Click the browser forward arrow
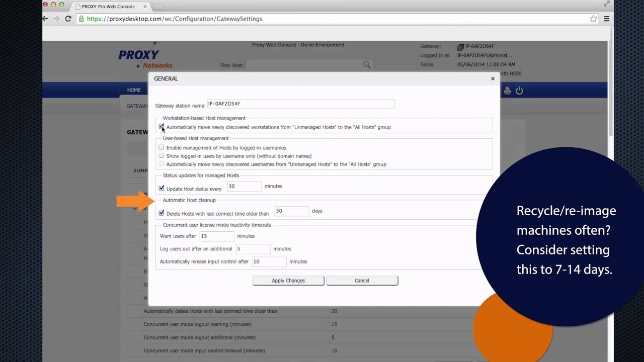 [x=56, y=19]
